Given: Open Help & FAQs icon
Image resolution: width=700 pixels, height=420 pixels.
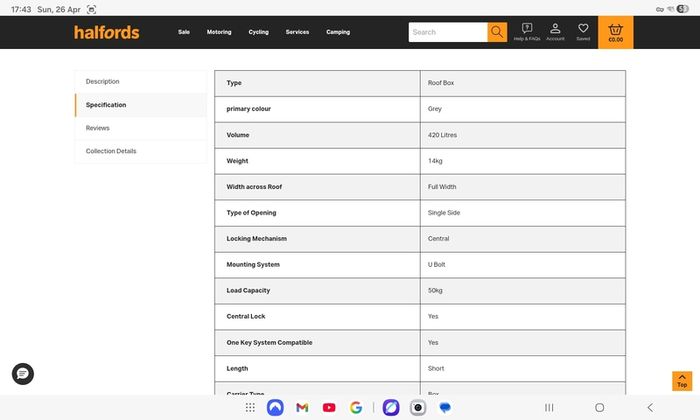Looking at the screenshot, I should pos(527,32).
